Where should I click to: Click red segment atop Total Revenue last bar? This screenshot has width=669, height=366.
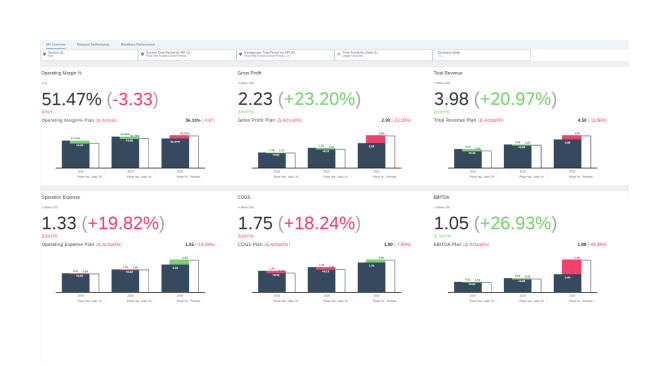(x=571, y=137)
